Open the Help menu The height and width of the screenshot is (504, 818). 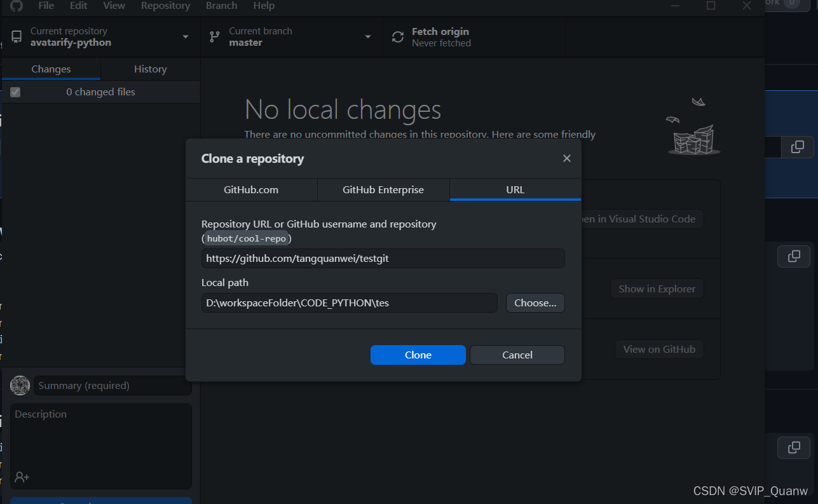(264, 6)
